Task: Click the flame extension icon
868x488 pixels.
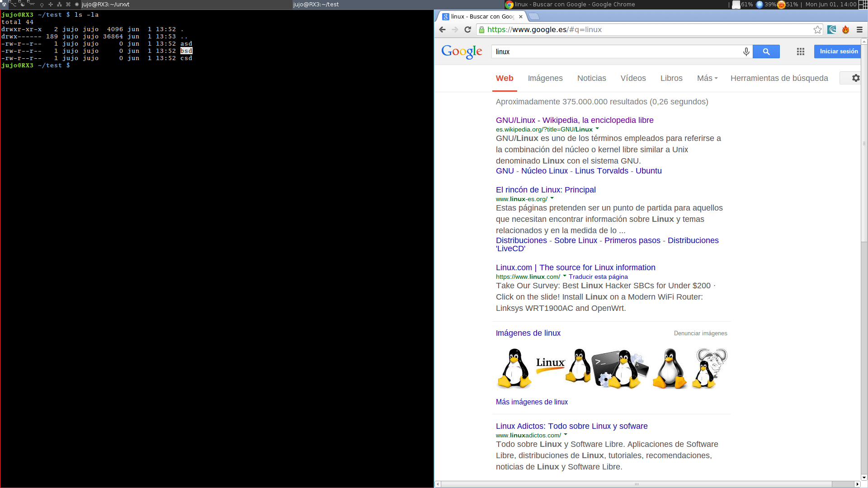Action: tap(845, 30)
